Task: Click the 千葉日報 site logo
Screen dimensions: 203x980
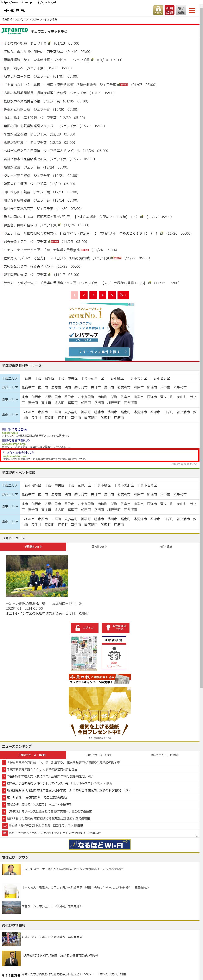Action: coord(14,10)
